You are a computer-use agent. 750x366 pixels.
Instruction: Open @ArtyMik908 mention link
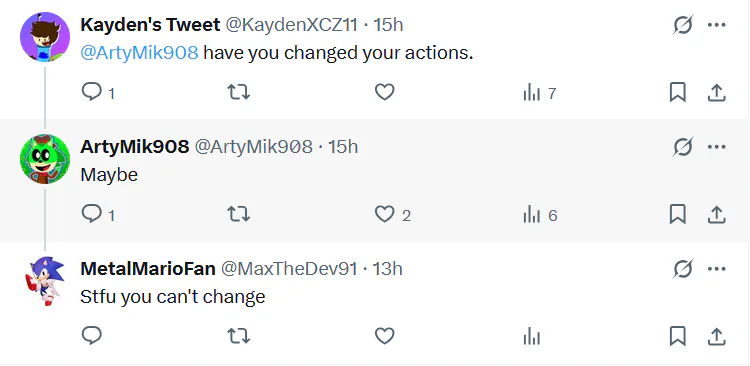click(x=139, y=53)
